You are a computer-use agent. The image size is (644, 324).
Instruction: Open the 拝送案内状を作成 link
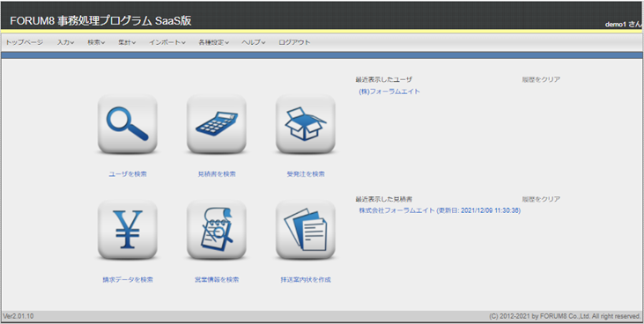[306, 280]
